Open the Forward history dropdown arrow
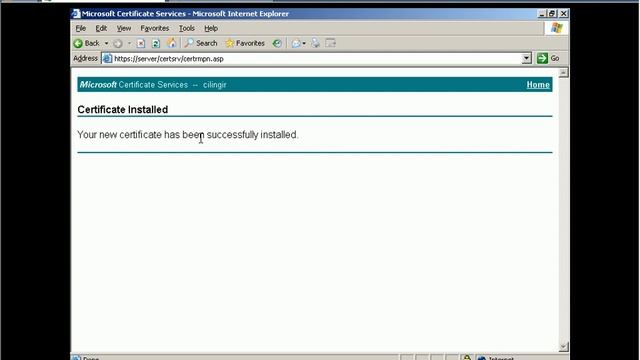 tap(129, 43)
